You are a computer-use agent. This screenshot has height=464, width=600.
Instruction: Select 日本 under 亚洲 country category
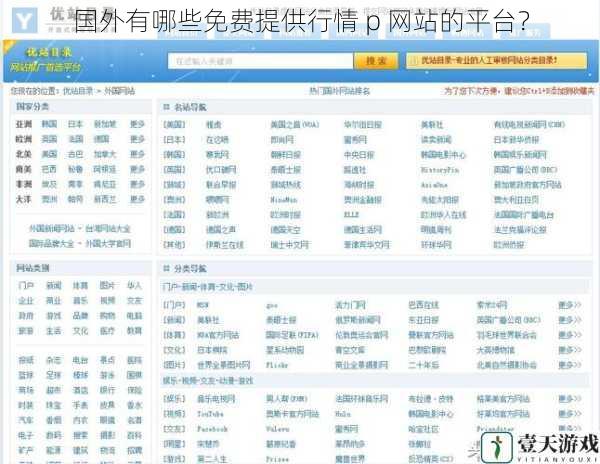(75, 124)
